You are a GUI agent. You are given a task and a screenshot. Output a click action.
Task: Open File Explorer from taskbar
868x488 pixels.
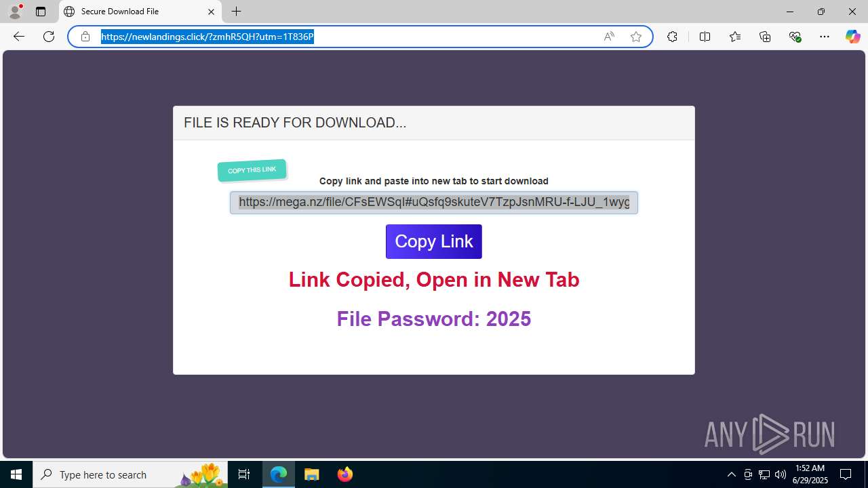point(312,474)
